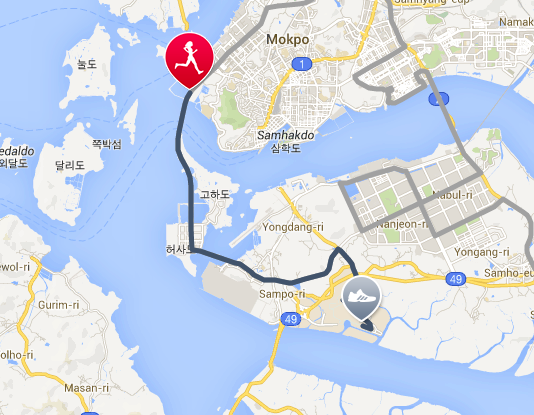Click the 고하도 island label

tap(215, 194)
